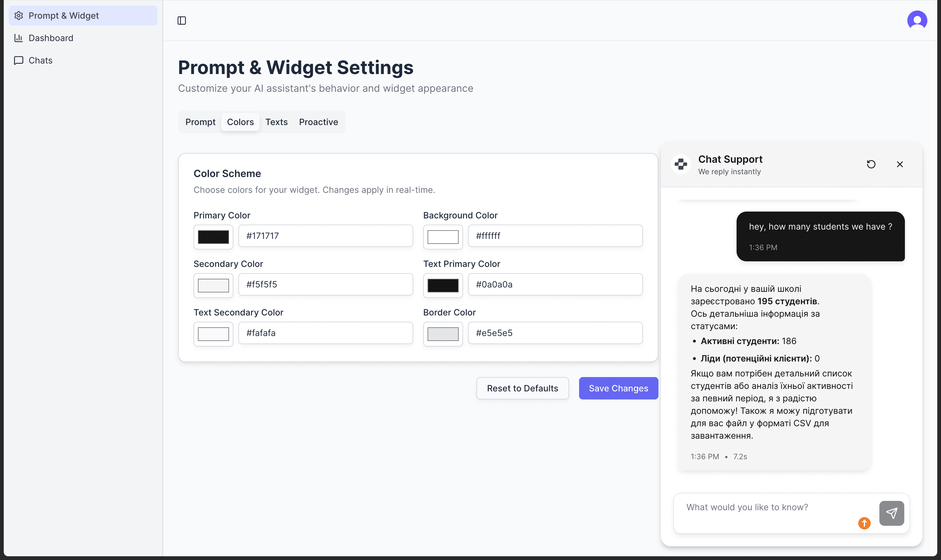
Task: Click the Background Color hex input field
Action: [x=555, y=236]
